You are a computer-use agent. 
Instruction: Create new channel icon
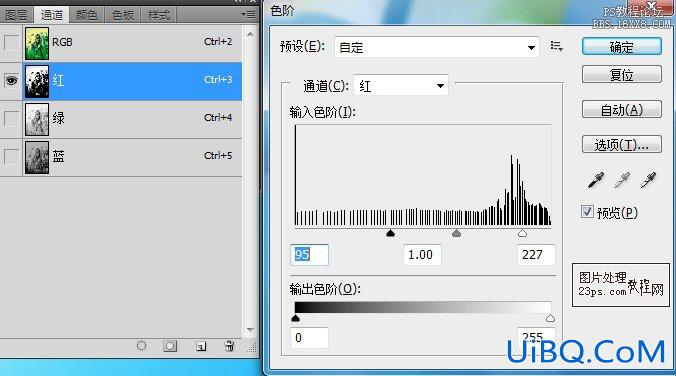pyautogui.click(x=201, y=346)
